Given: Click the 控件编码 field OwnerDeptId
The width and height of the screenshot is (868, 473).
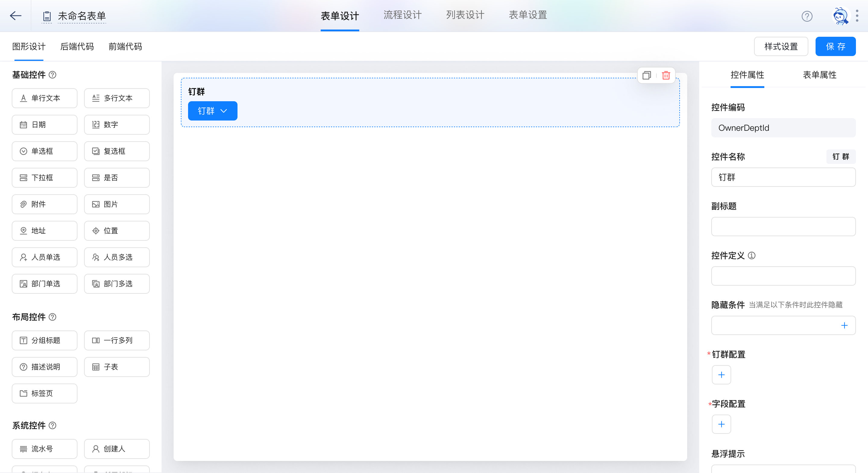Looking at the screenshot, I should (783, 128).
